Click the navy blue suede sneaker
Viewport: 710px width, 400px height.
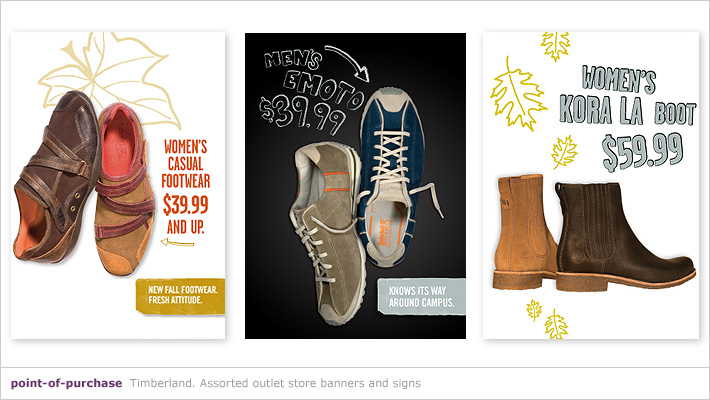pos(391,177)
